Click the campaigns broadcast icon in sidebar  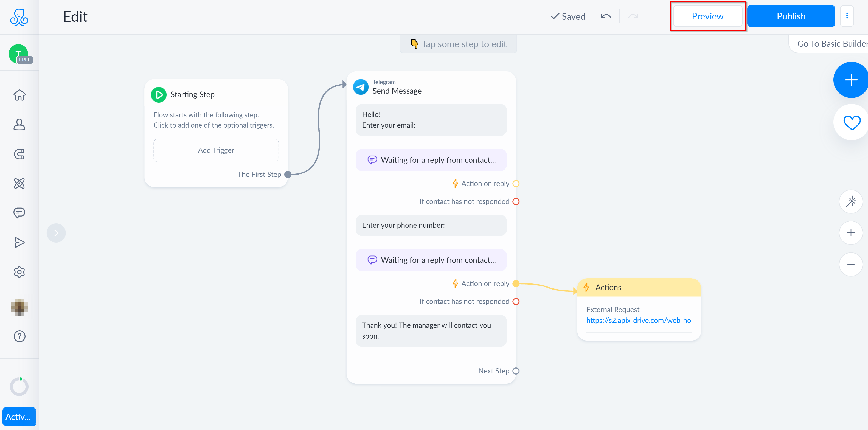click(19, 242)
